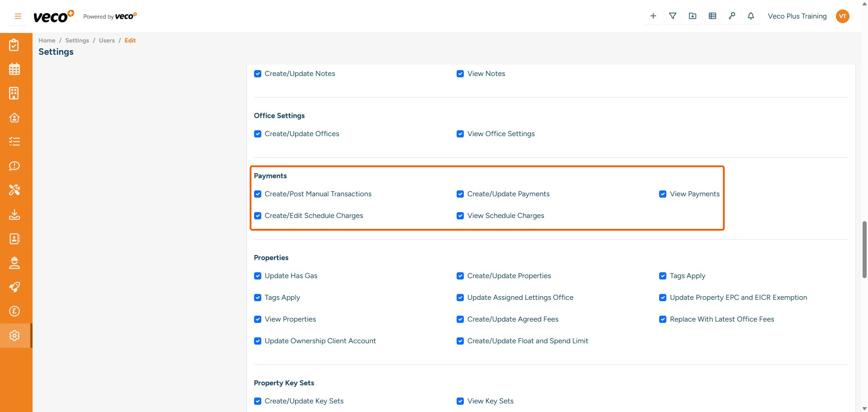Open the VT user avatar menu

pyautogui.click(x=843, y=16)
